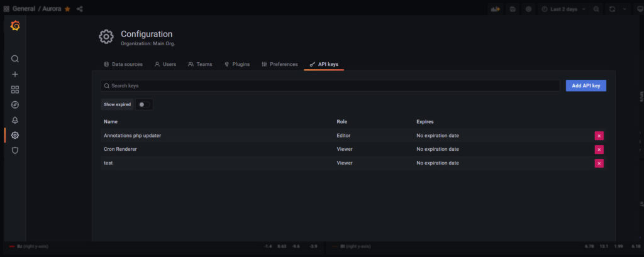Select the Cron Renderer name cell

click(120, 149)
